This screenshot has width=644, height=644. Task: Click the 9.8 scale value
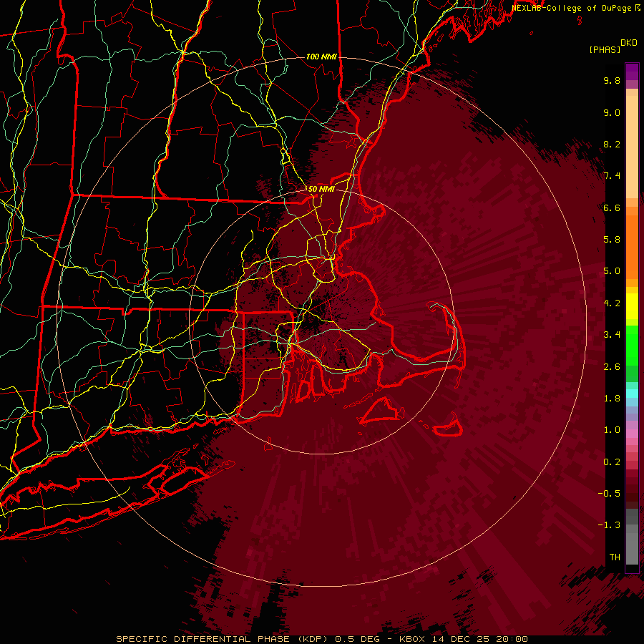click(x=612, y=80)
